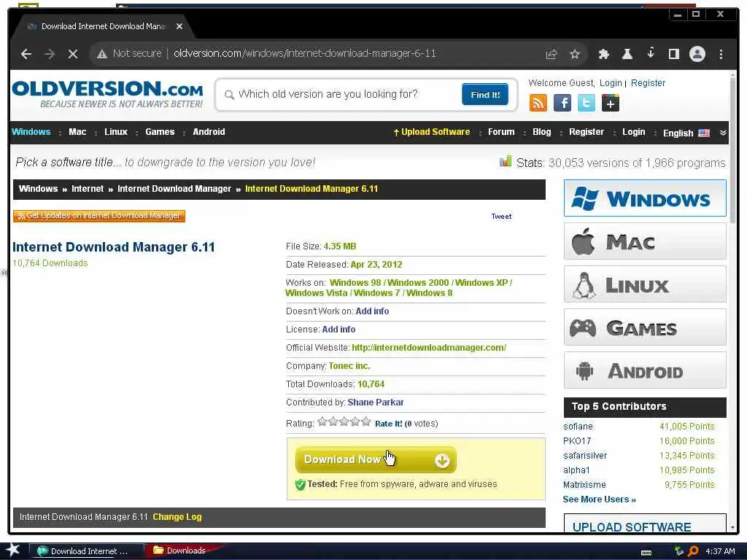Set rating with the first star
The image size is (747, 560).
(322, 421)
